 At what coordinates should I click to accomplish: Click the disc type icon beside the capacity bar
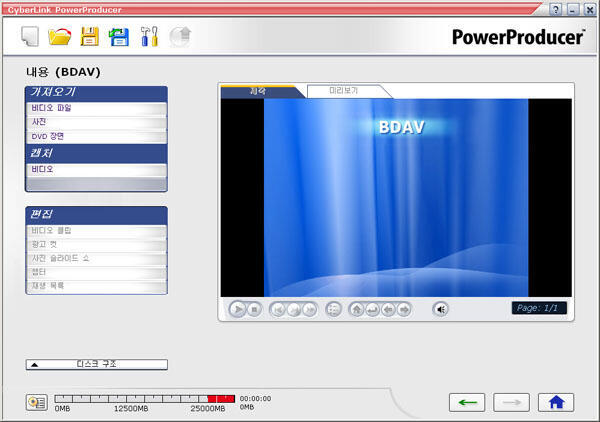pos(37,402)
